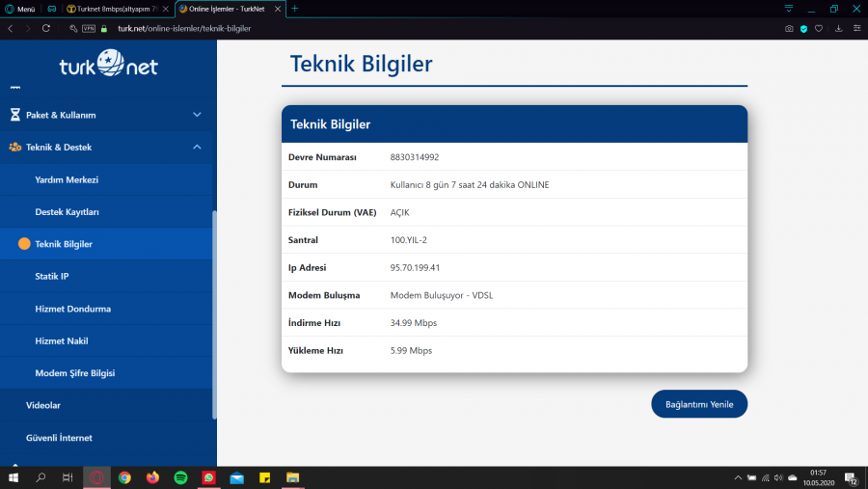This screenshot has width=868, height=489.
Task: Open the notification center with 12 alerts
Action: pos(852,478)
